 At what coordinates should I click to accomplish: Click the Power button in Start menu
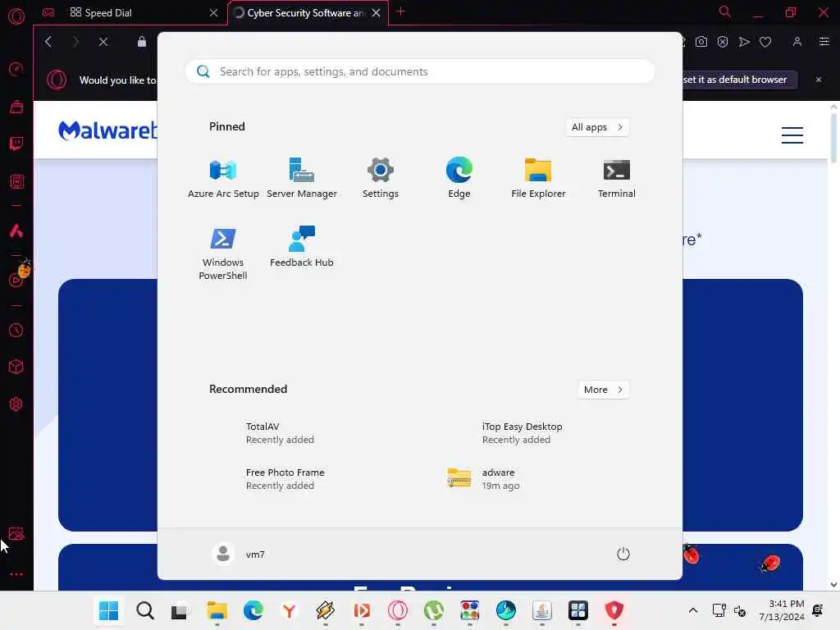click(x=623, y=554)
